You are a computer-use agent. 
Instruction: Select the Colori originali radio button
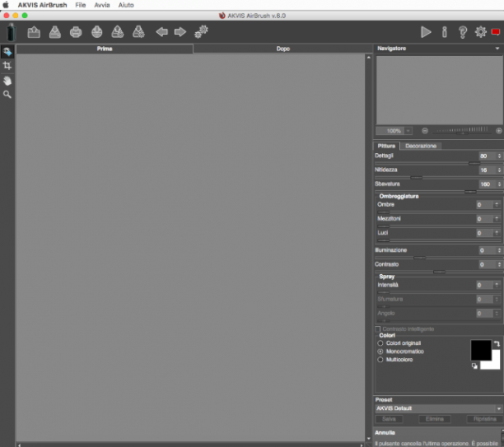tap(380, 343)
